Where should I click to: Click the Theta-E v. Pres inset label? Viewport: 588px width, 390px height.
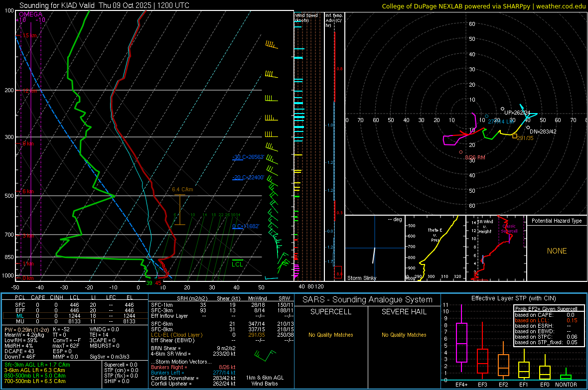(435, 235)
